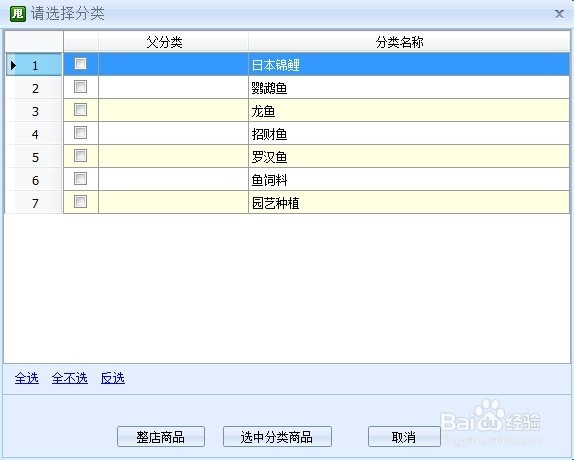Tick the checkbox for 鹦鹉鱼

point(80,87)
